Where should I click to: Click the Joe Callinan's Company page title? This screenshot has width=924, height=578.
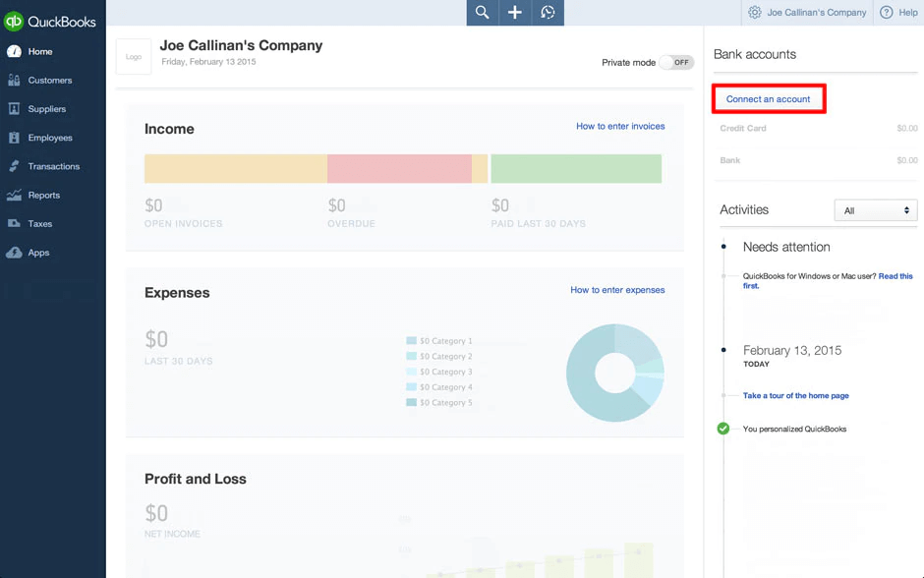241,45
